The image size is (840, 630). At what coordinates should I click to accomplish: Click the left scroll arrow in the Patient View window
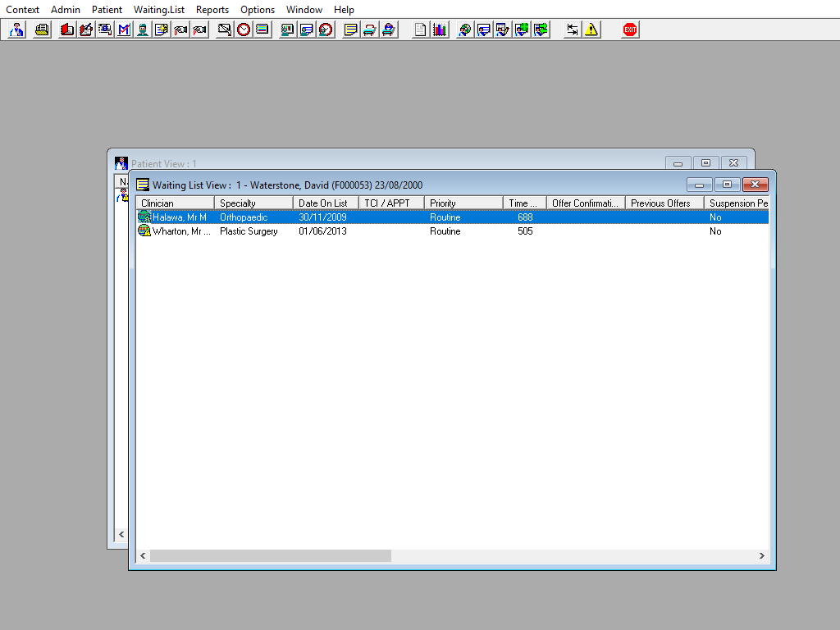(x=121, y=534)
